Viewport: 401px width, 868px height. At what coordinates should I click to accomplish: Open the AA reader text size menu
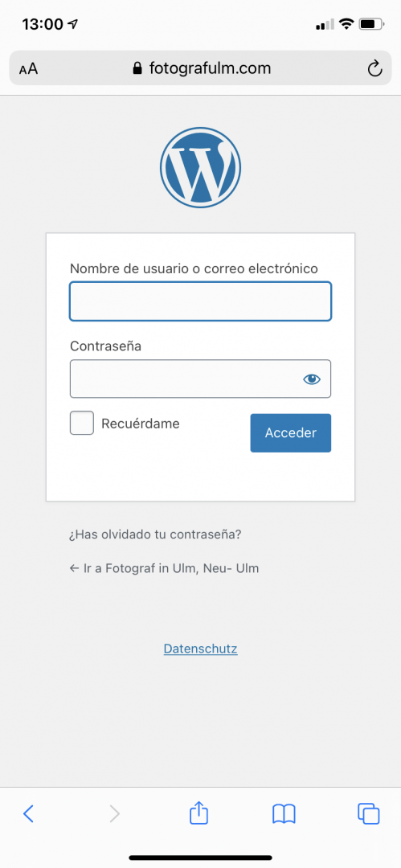(x=28, y=68)
